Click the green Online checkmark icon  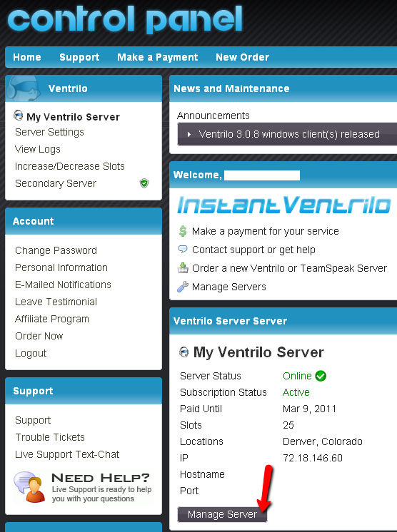pyautogui.click(x=321, y=376)
